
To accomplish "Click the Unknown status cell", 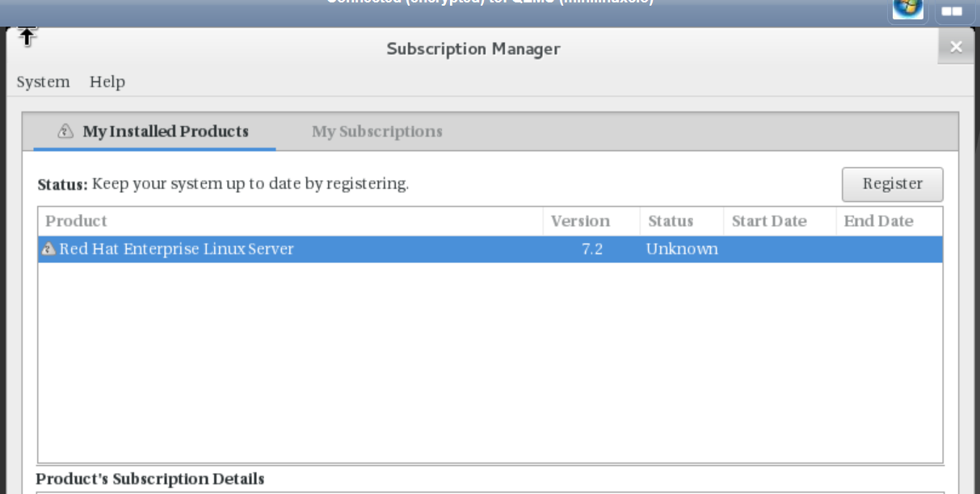I will pyautogui.click(x=682, y=249).
